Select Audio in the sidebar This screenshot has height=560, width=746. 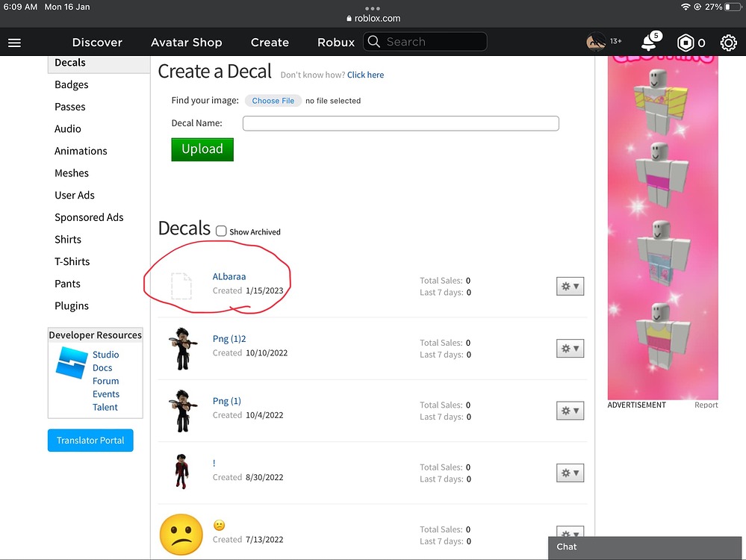pyautogui.click(x=67, y=129)
